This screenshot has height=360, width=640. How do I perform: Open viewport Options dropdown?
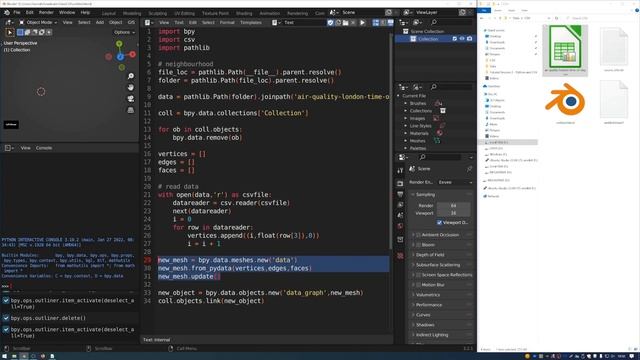[x=124, y=32]
